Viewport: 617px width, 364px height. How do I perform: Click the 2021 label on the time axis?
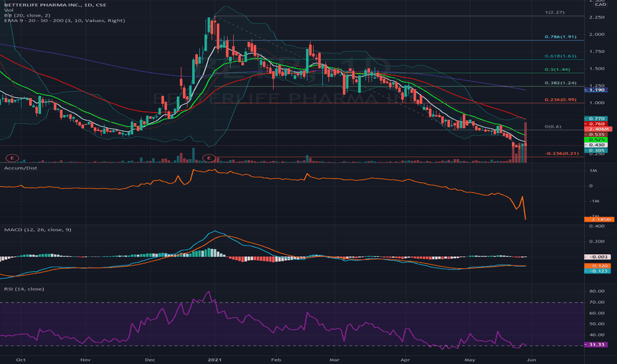coord(215,359)
